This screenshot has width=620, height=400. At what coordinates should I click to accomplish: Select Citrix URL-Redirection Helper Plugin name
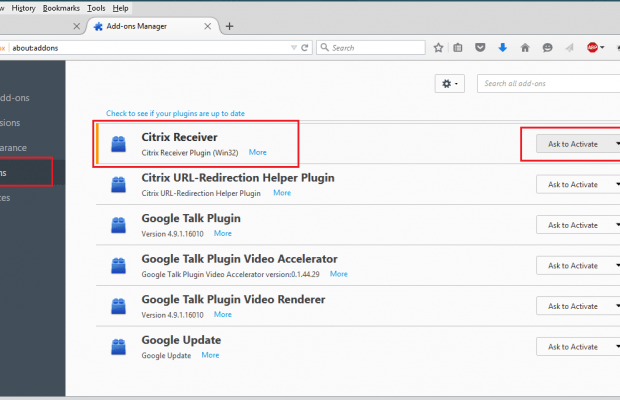(238, 178)
